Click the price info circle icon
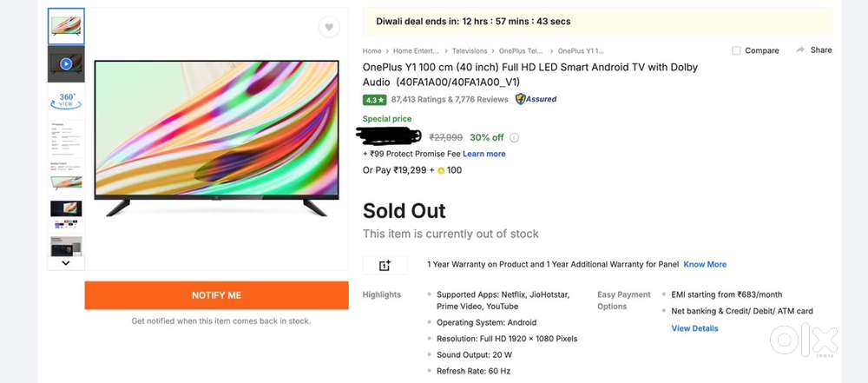The width and height of the screenshot is (868, 383). [x=514, y=137]
